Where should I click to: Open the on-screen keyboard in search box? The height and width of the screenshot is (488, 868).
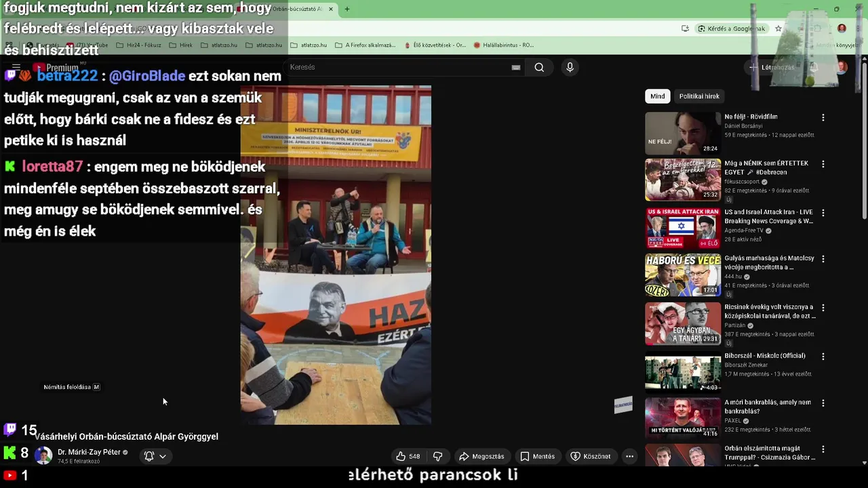[x=516, y=67]
